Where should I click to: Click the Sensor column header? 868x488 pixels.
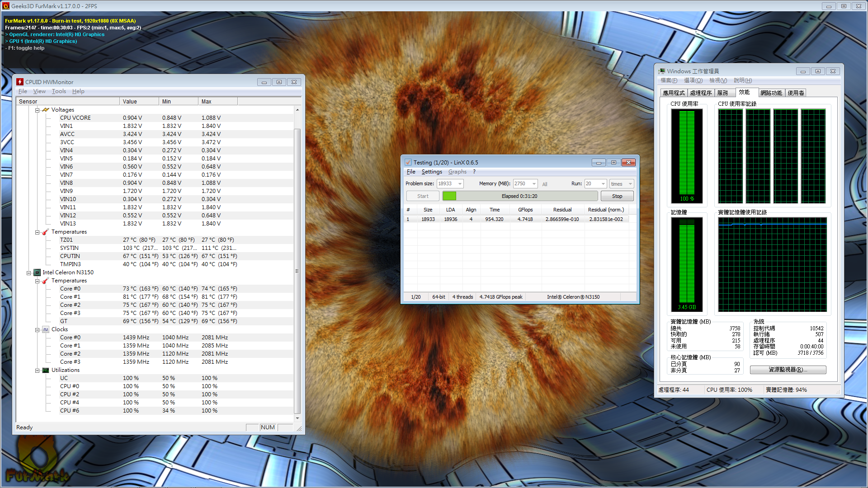click(68, 101)
